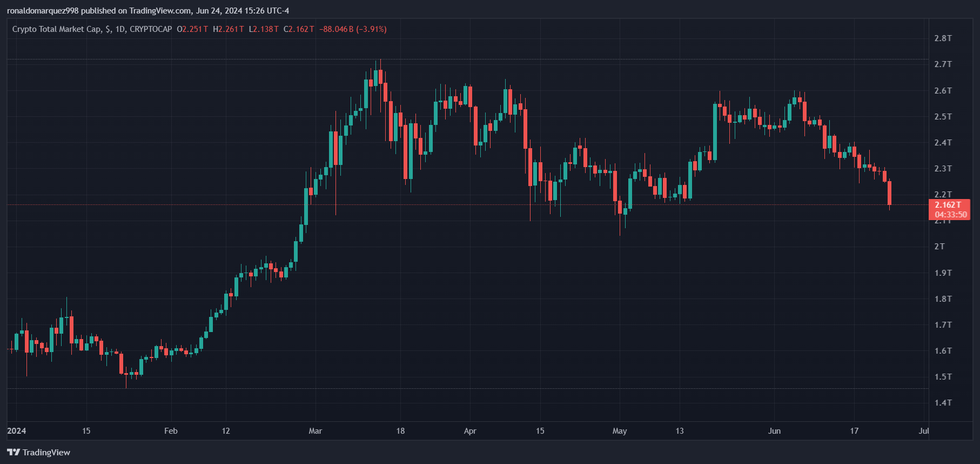Click the 1.9T price axis label
This screenshot has height=464, width=980.
click(x=943, y=273)
